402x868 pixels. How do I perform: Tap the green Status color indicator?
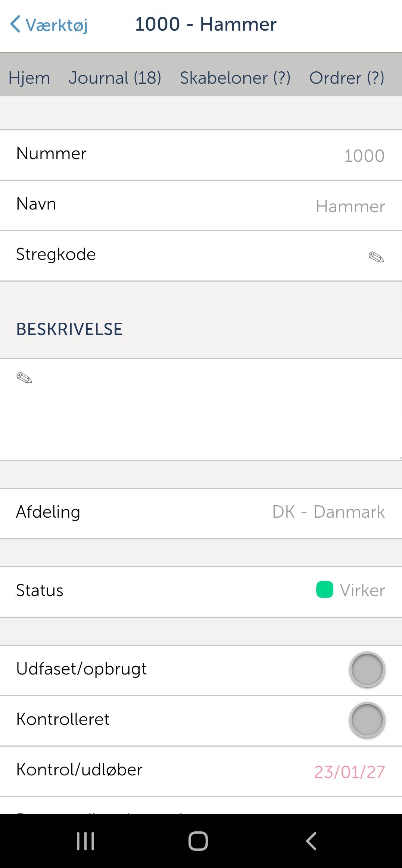pos(324,590)
